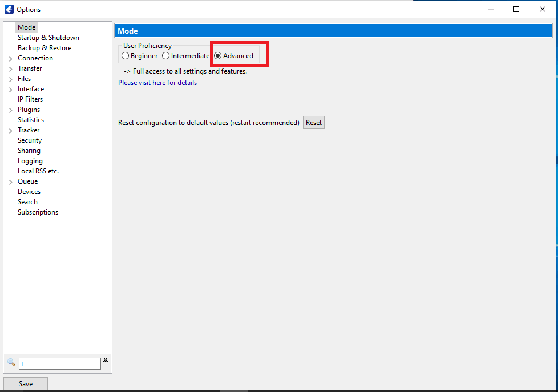
Task: Expand the Queue tree node
Action: point(11,182)
